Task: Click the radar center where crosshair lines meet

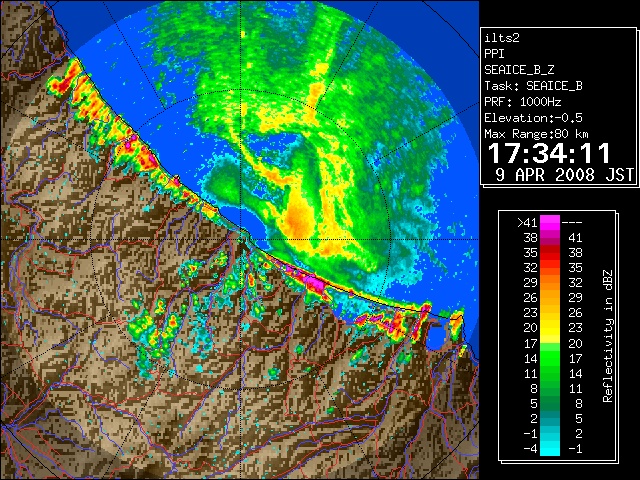Action: tap(241, 239)
